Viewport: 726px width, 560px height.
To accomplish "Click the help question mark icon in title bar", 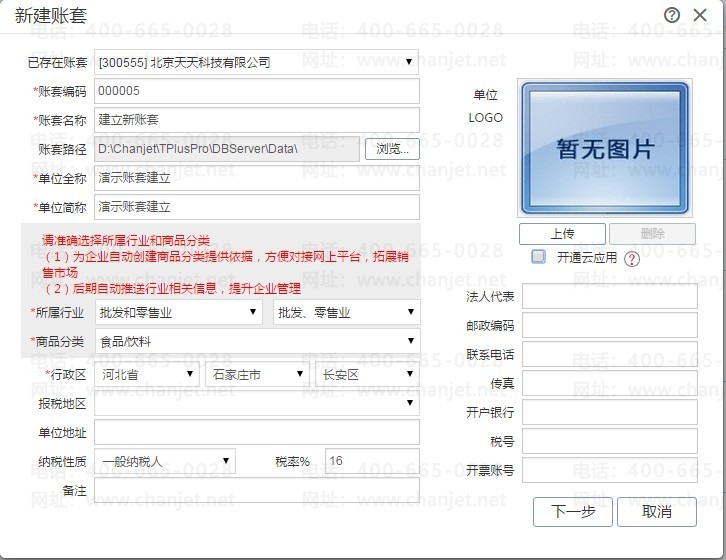I will tap(671, 15).
